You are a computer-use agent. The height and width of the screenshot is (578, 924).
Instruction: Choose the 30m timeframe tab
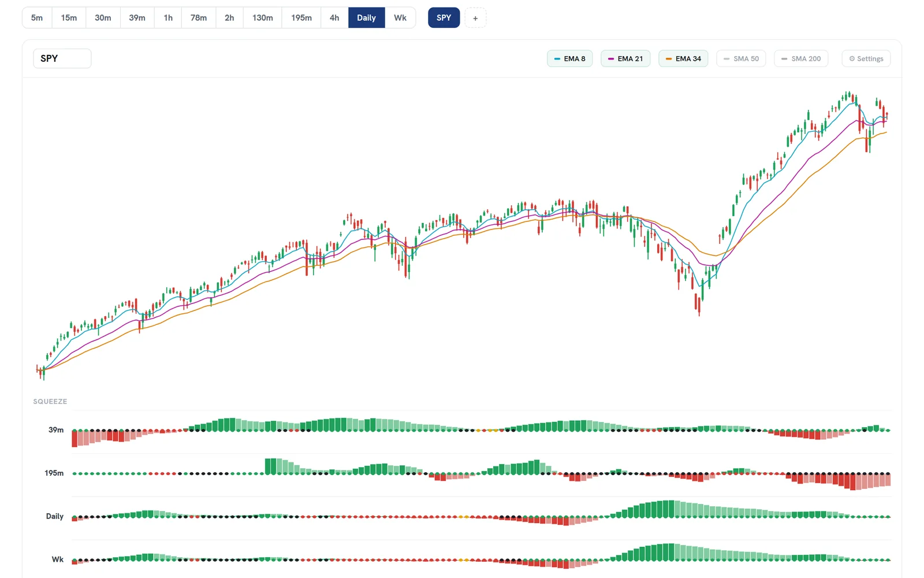pos(103,18)
